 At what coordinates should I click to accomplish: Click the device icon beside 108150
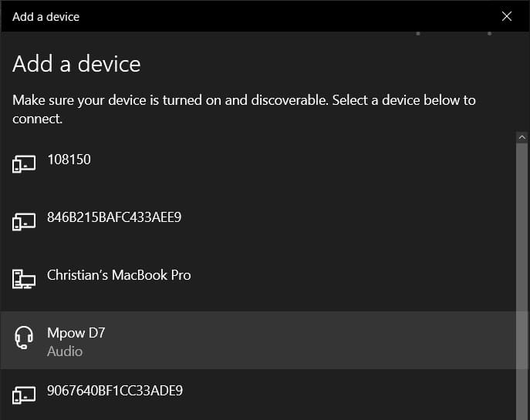pos(24,164)
